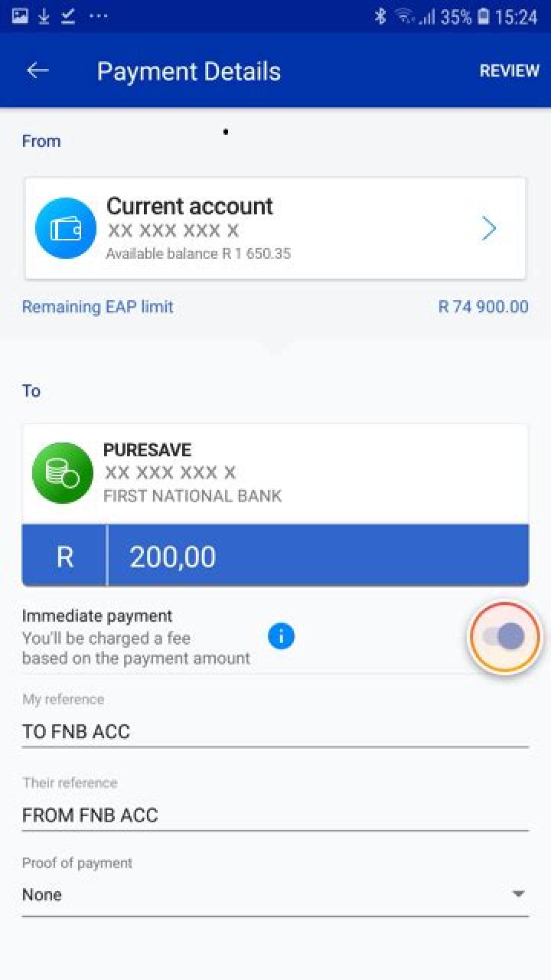Edit Their reference FROM FNB ACC field

pos(275,815)
